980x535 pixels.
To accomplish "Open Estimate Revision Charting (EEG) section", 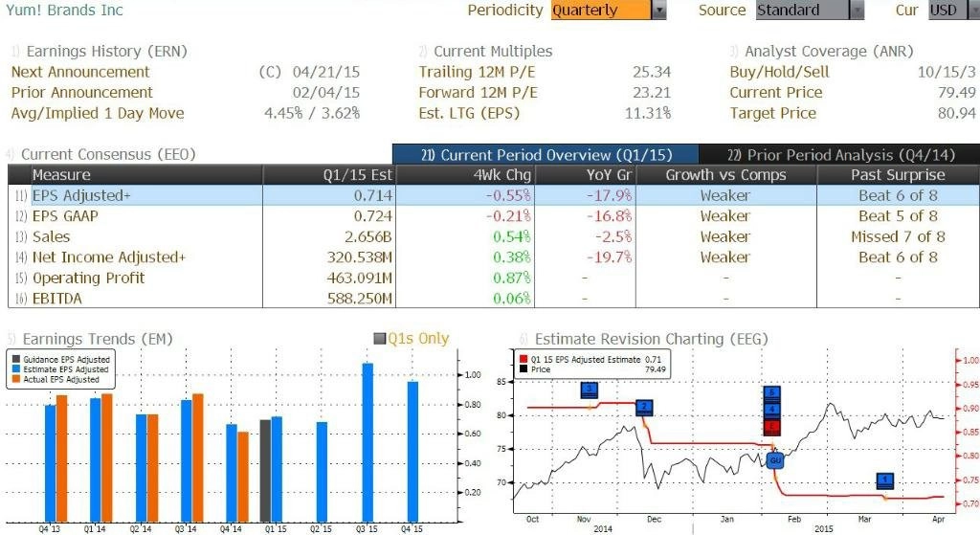I will [x=651, y=339].
